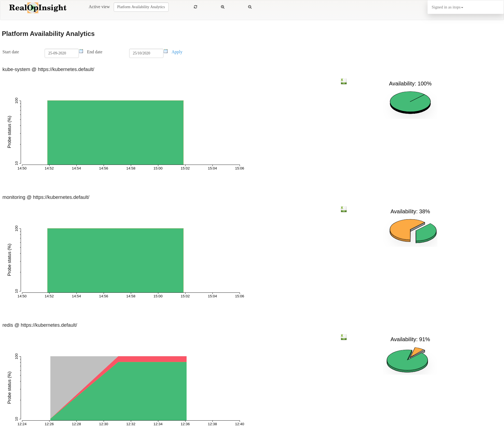This screenshot has width=504, height=444.
Task: Click the zoom in magnifier icon
Action: (x=222, y=7)
